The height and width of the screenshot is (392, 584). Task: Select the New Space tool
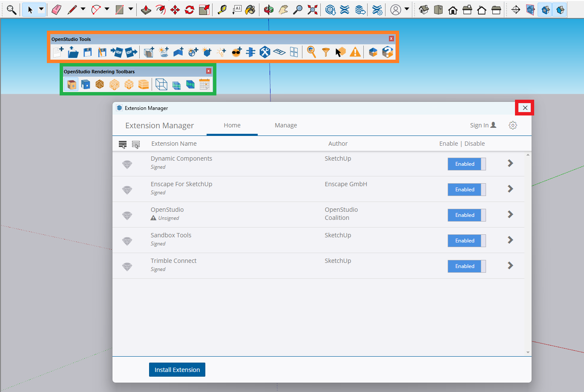click(149, 52)
